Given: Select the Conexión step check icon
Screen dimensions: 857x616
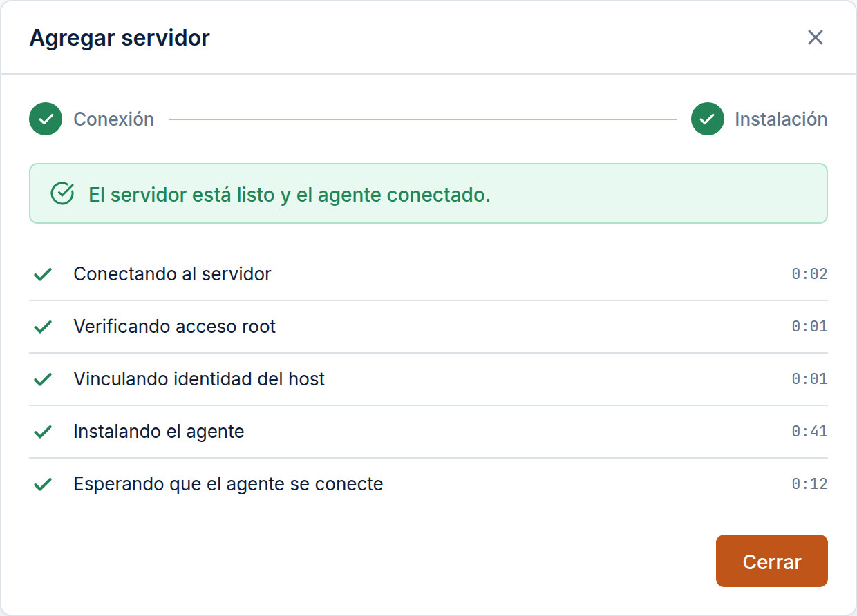Looking at the screenshot, I should (x=46, y=119).
